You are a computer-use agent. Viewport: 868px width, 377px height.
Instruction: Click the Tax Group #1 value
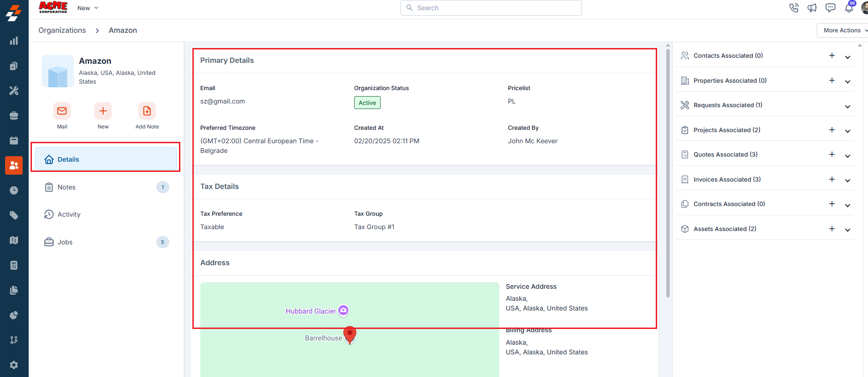(x=374, y=227)
